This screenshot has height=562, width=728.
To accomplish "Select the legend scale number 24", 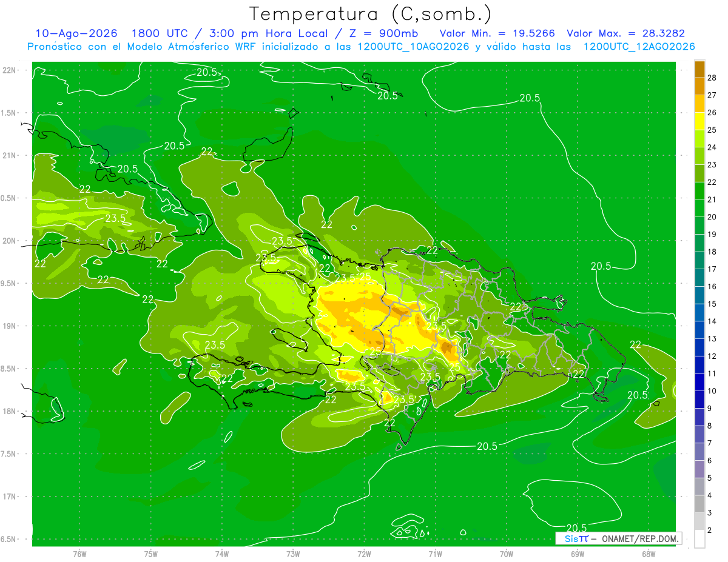I will point(712,147).
